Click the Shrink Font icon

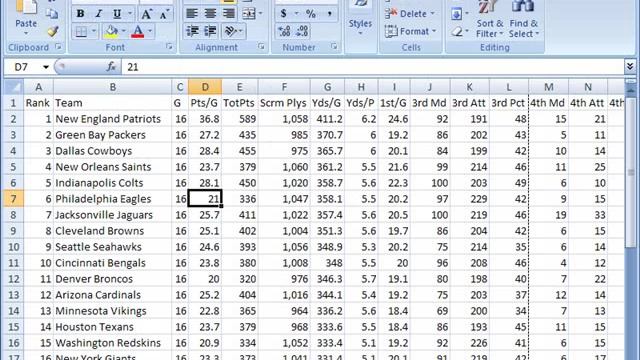(x=164, y=14)
